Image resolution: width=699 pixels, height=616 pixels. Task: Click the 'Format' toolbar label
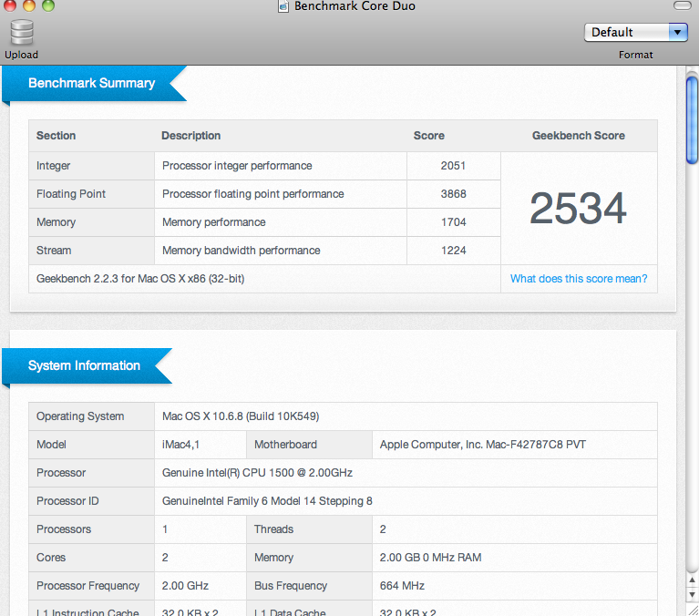[636, 55]
